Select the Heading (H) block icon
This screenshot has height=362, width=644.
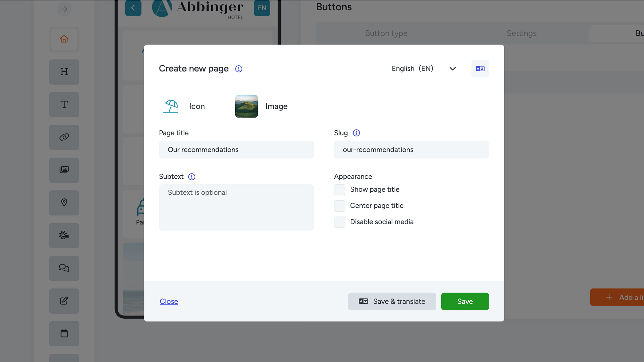pos(64,72)
